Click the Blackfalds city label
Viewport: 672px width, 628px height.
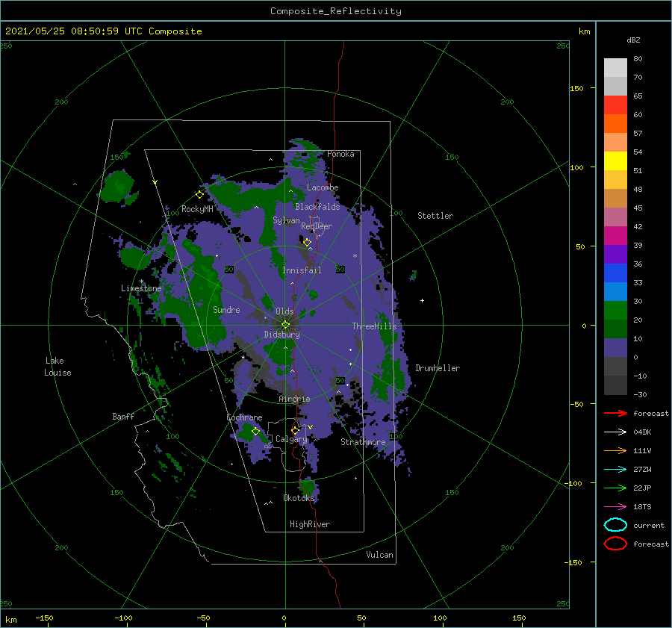point(317,207)
